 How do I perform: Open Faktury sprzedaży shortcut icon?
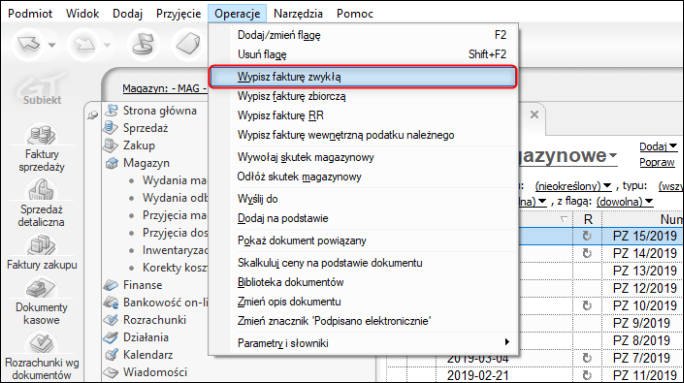41,134
